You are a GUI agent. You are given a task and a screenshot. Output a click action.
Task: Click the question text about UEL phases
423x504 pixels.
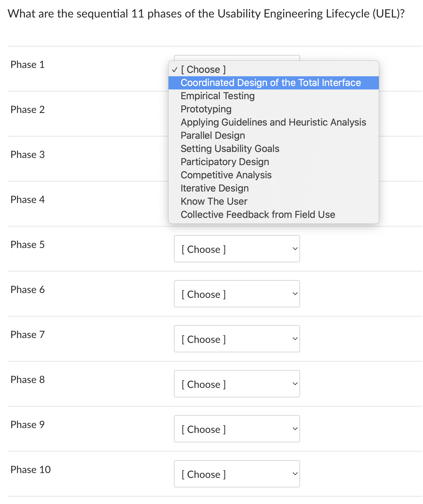click(x=206, y=13)
